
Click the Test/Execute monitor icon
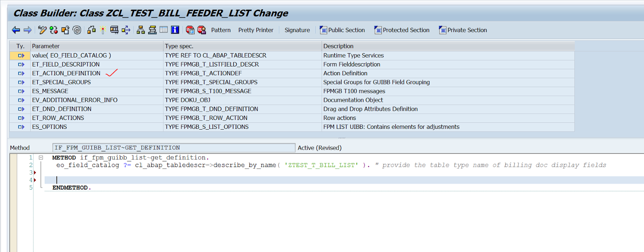(x=114, y=30)
